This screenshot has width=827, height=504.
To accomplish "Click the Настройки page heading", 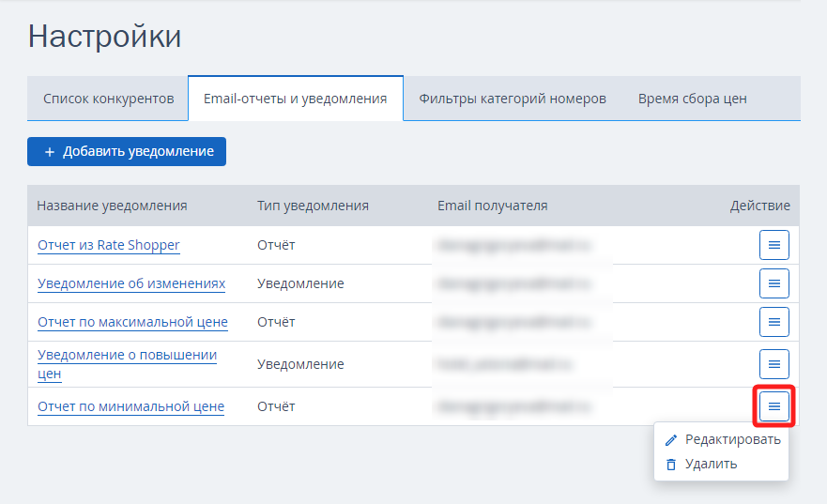I will [x=104, y=37].
